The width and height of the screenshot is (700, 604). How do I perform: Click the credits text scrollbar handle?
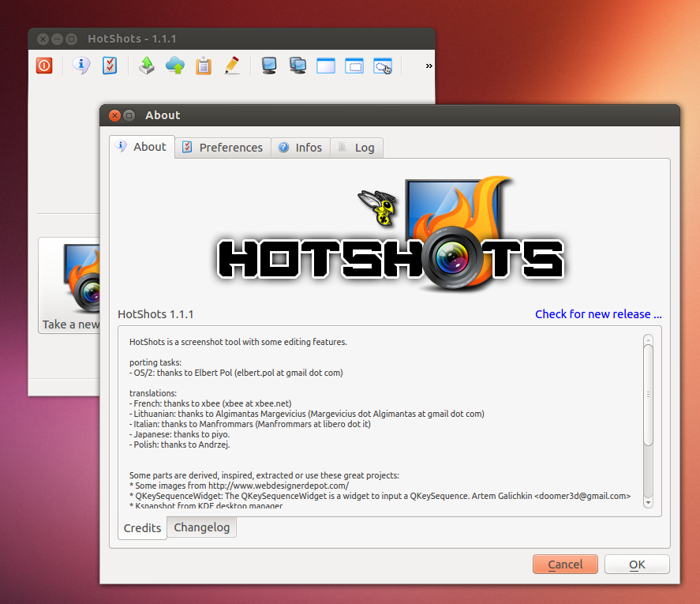648,395
